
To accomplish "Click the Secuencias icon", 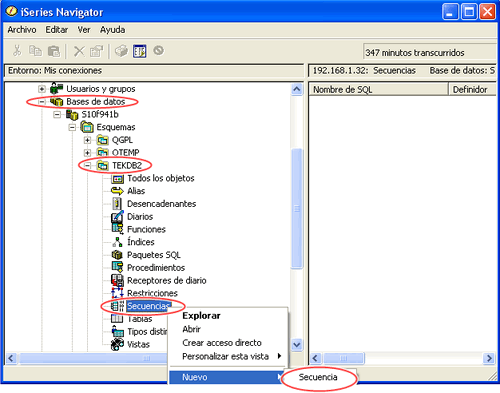I will tap(117, 306).
